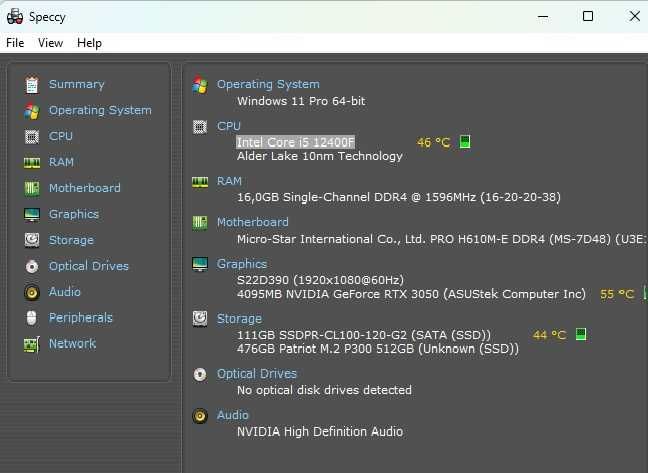
Task: Go to Motherboard in the sidebar
Action: pos(85,188)
